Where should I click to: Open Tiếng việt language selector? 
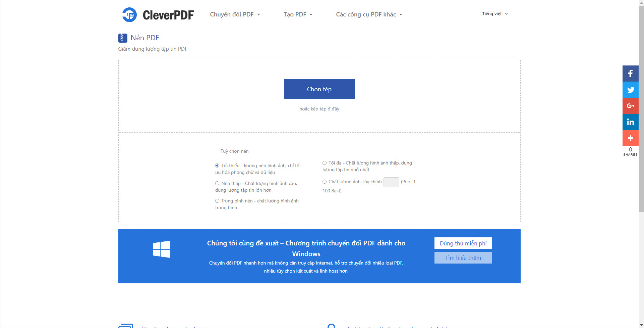495,14
